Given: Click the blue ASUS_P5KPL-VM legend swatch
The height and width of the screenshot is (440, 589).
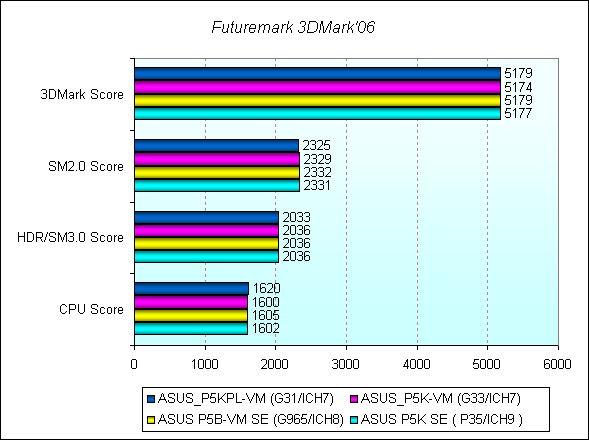Looking at the screenshot, I should click(151, 399).
